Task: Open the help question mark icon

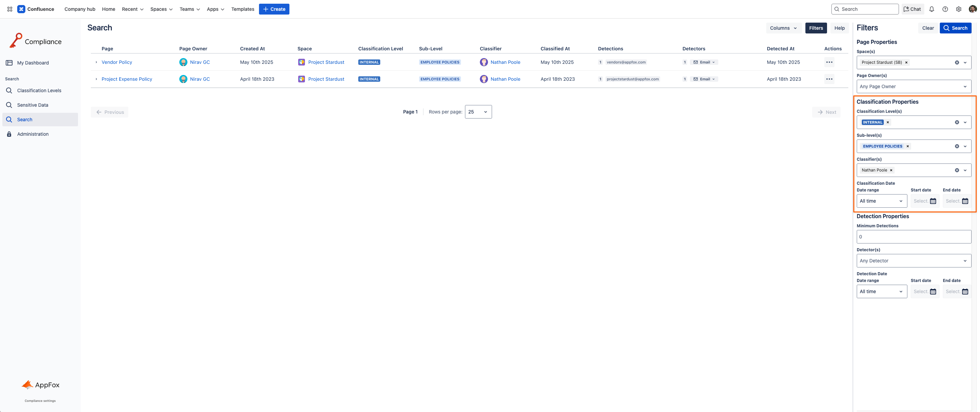Action: click(945, 9)
